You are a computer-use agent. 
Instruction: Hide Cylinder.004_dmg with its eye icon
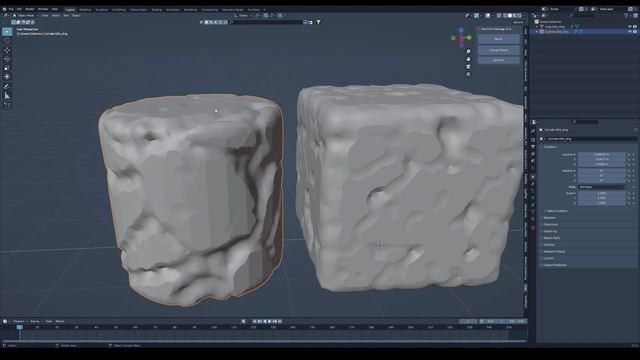(630, 31)
